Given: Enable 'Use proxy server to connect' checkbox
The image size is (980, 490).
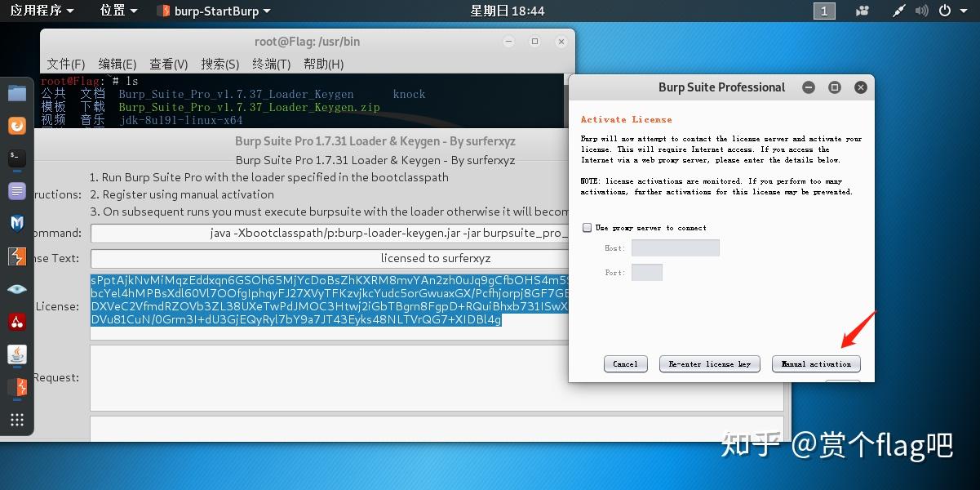Looking at the screenshot, I should pos(587,228).
